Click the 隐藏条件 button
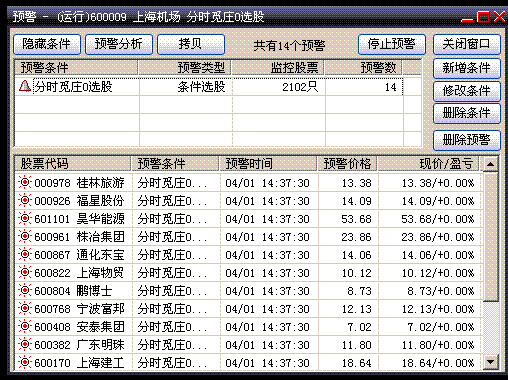 click(47, 44)
